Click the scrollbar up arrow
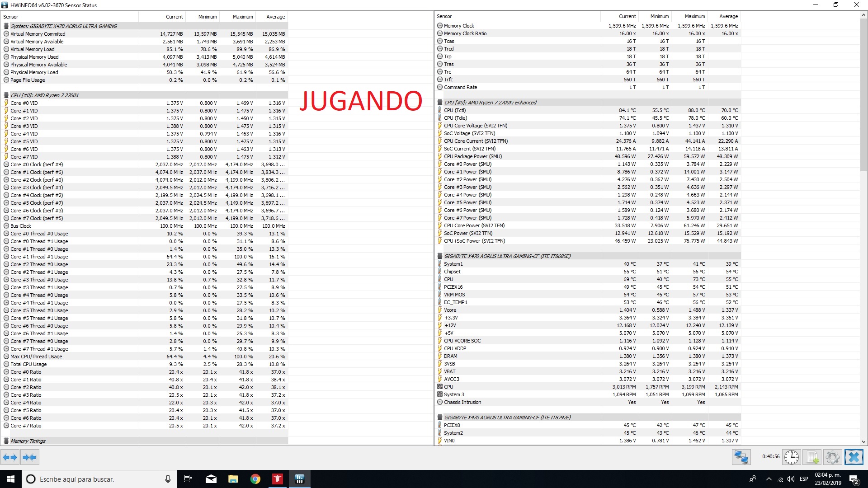 (863, 15)
